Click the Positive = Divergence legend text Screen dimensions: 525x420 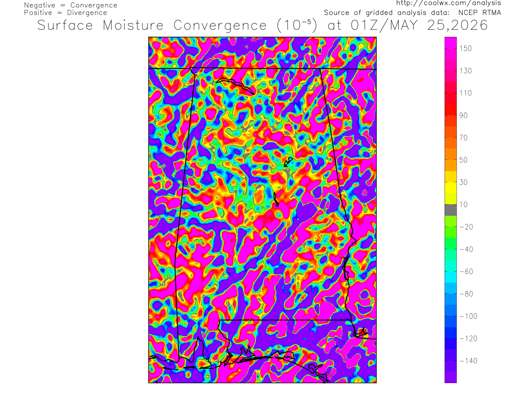click(x=66, y=13)
